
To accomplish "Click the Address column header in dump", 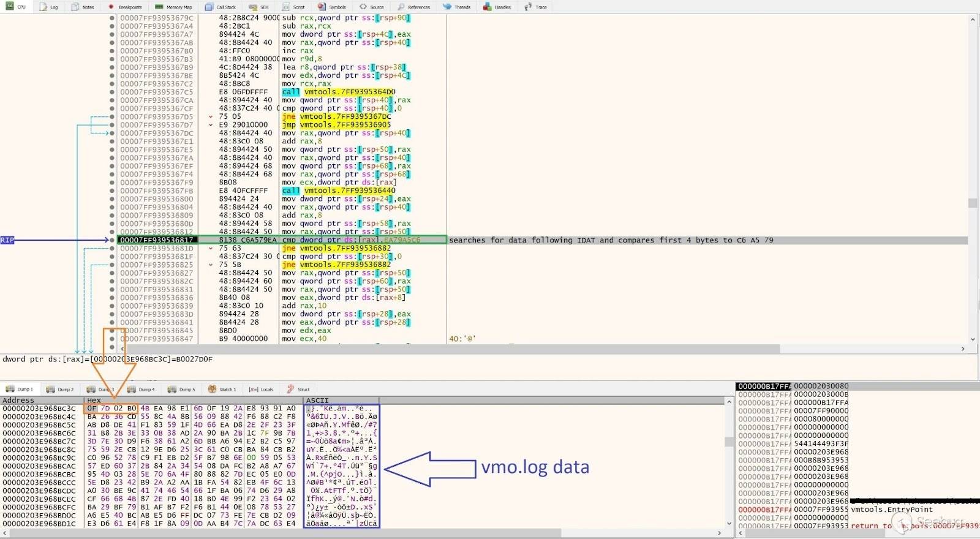I will click(x=18, y=400).
